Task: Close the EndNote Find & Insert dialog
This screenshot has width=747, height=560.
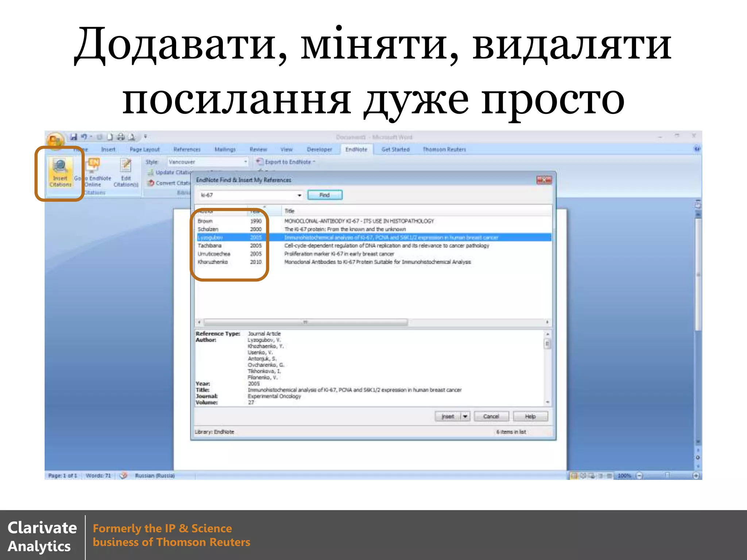Action: 544,180
